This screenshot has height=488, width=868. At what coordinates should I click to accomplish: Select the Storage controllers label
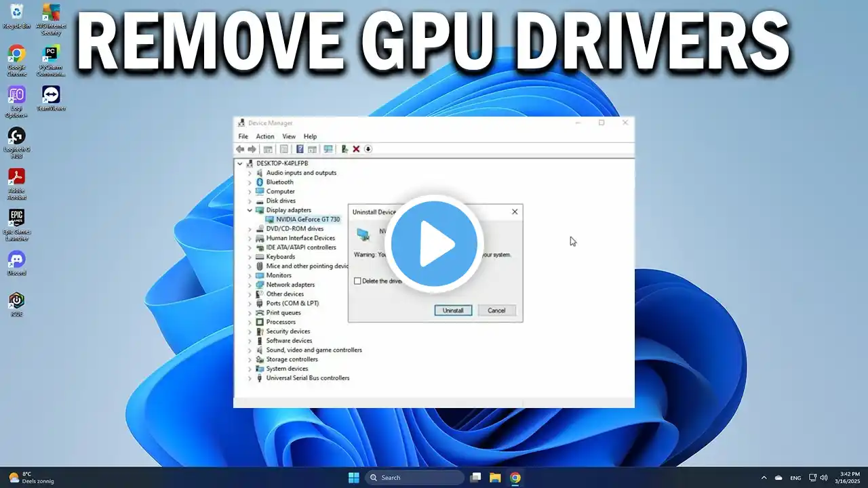coord(292,359)
